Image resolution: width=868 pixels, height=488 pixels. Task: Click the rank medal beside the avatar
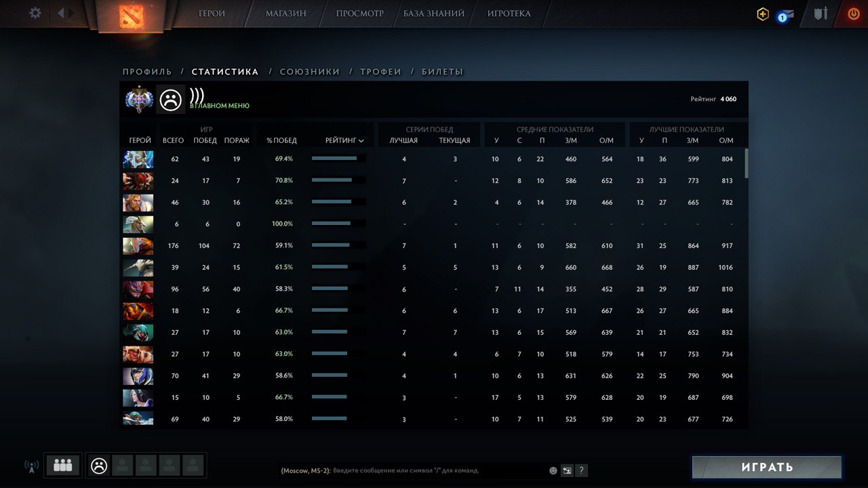(x=139, y=100)
